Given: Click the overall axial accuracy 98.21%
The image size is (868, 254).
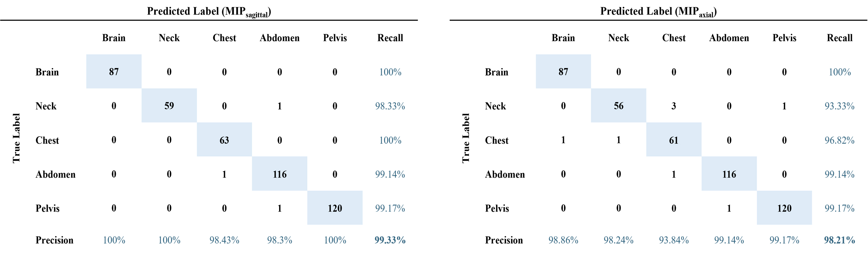Looking at the screenshot, I should (840, 240).
